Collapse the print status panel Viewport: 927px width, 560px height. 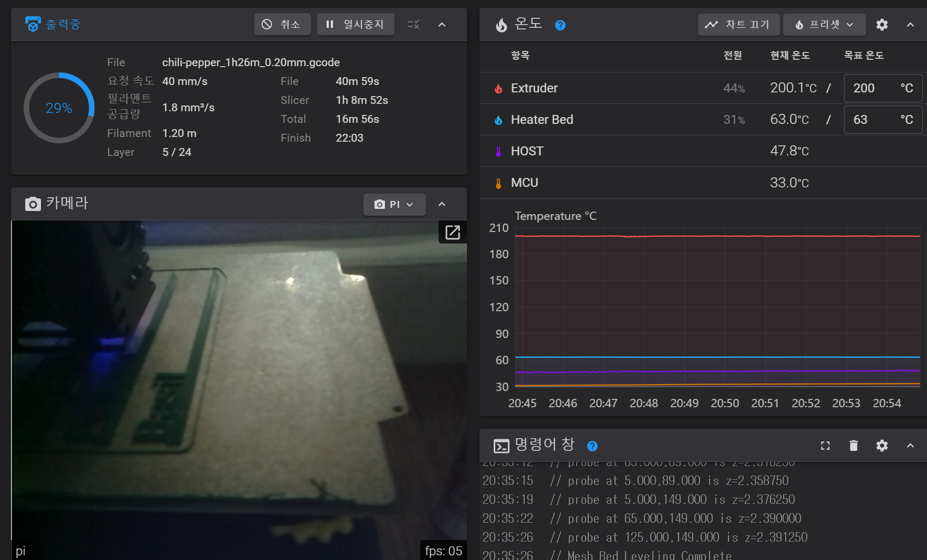click(442, 24)
